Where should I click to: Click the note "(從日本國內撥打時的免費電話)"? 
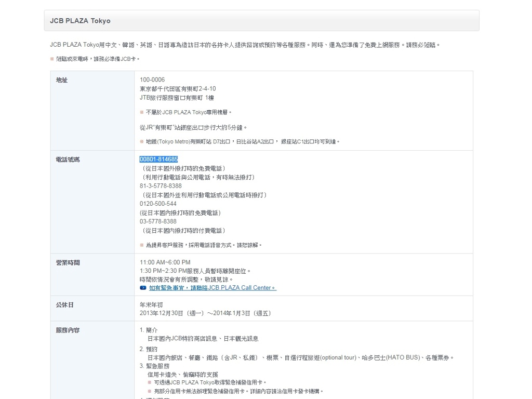tap(180, 212)
